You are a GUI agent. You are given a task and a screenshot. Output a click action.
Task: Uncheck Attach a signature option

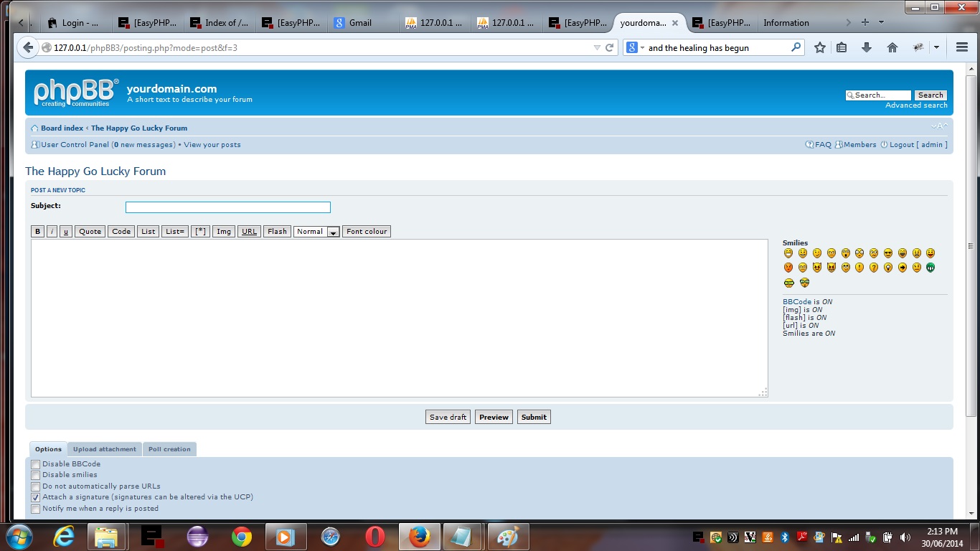(x=35, y=497)
